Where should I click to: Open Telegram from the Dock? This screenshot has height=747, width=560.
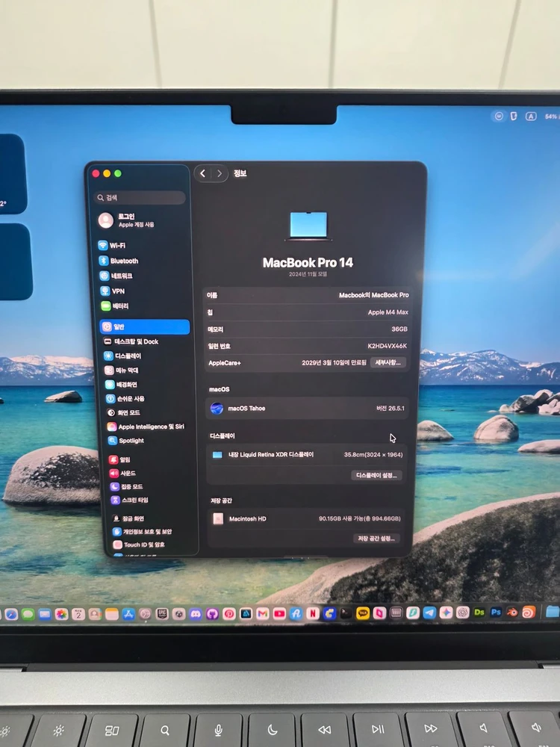pos(429,613)
